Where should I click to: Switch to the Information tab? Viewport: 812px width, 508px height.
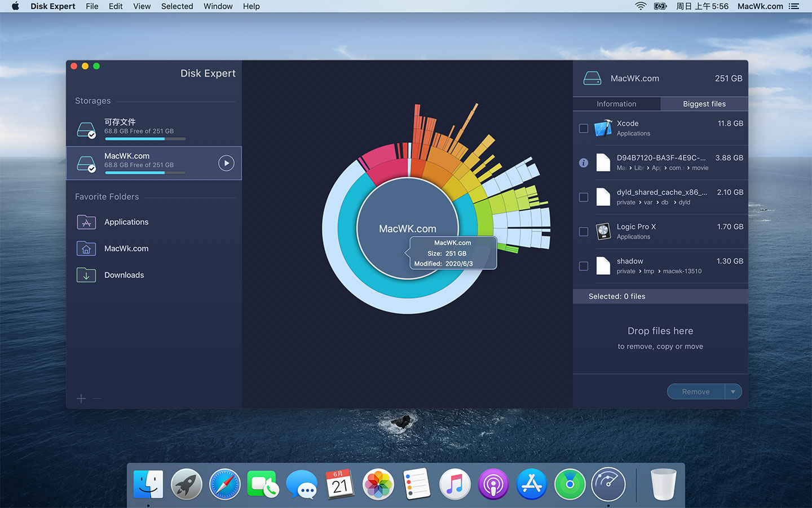(616, 104)
